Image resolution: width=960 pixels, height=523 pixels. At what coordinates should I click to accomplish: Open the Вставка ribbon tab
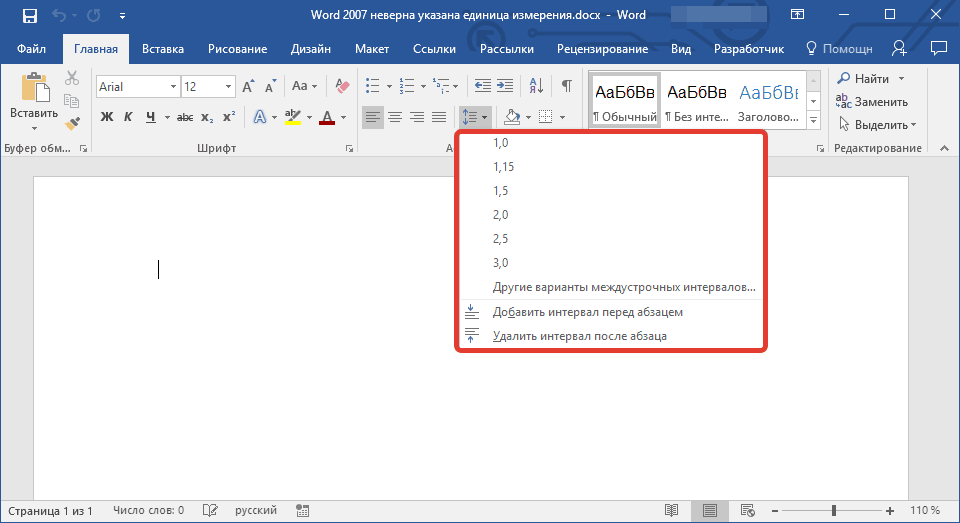click(x=163, y=49)
